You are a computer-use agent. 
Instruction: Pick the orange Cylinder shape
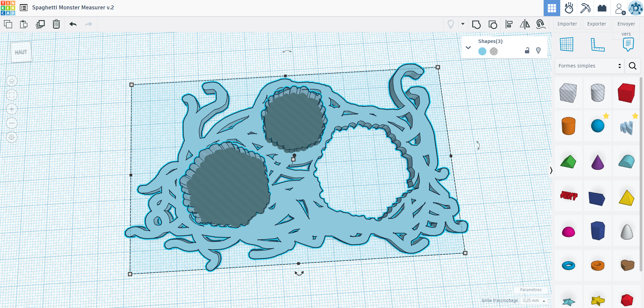pyautogui.click(x=568, y=126)
